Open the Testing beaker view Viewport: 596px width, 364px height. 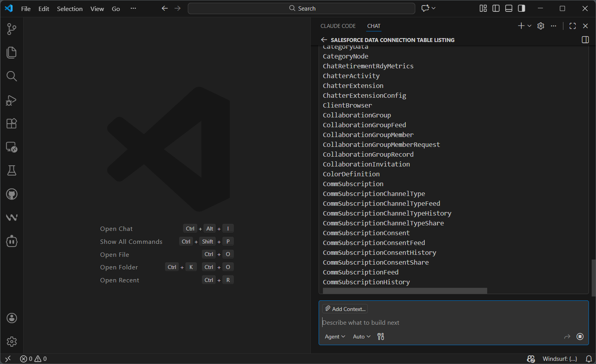point(12,170)
